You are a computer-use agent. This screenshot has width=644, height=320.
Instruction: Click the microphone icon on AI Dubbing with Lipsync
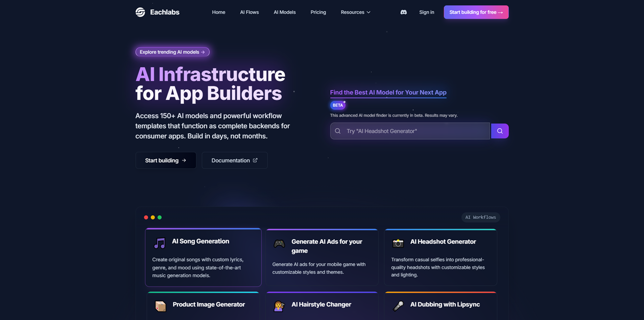(x=398, y=306)
